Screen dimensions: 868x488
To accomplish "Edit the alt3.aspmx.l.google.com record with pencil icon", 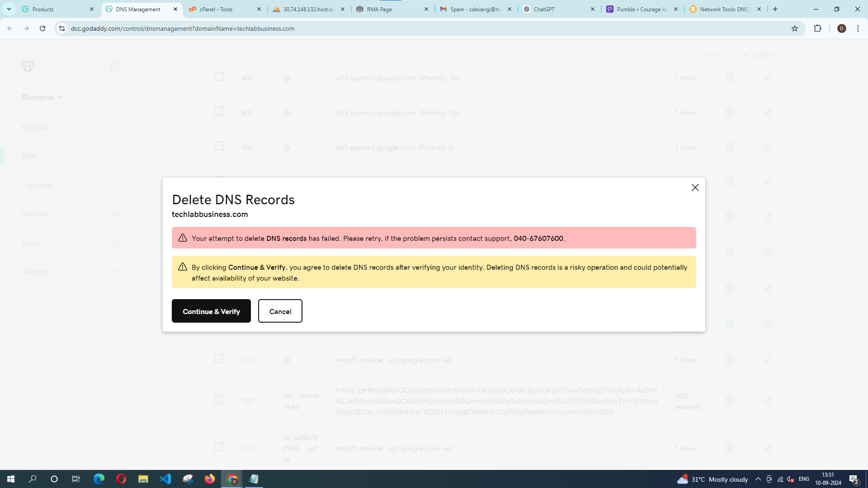I will pyautogui.click(x=768, y=77).
